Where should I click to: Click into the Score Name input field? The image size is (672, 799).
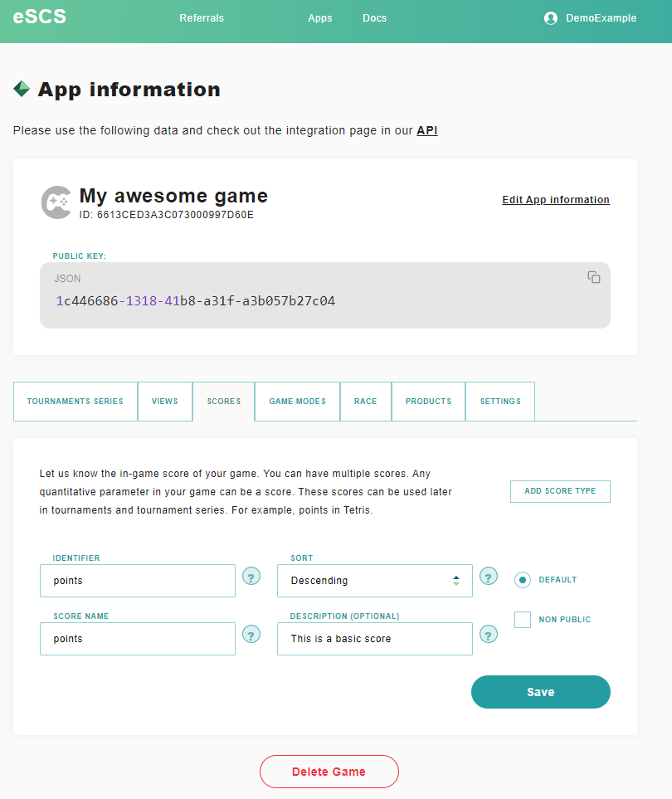(138, 639)
